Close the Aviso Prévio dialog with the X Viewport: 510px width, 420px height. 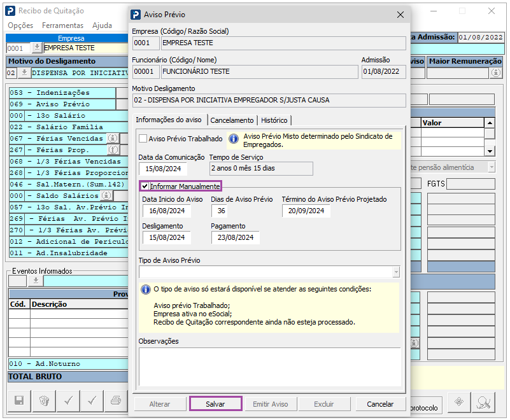pos(400,15)
